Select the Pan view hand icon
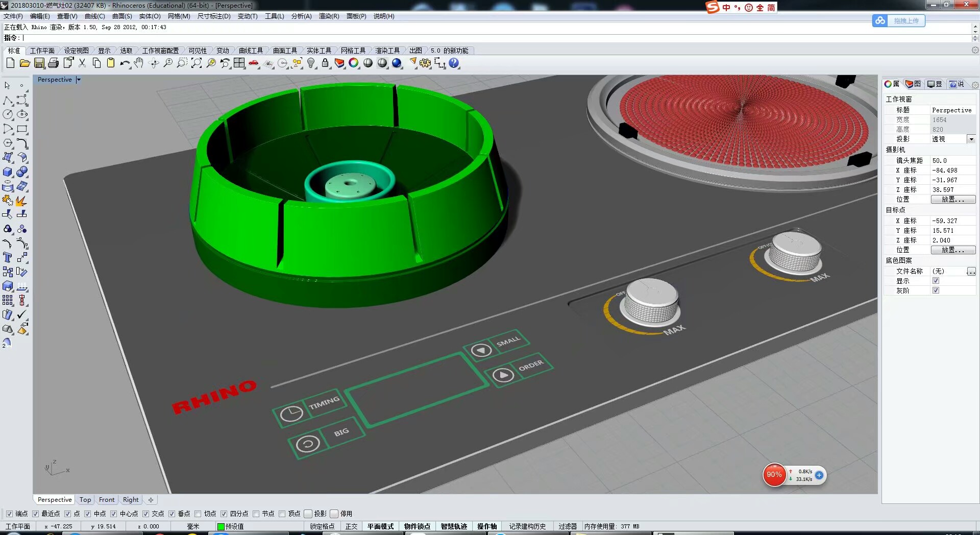 (x=138, y=63)
